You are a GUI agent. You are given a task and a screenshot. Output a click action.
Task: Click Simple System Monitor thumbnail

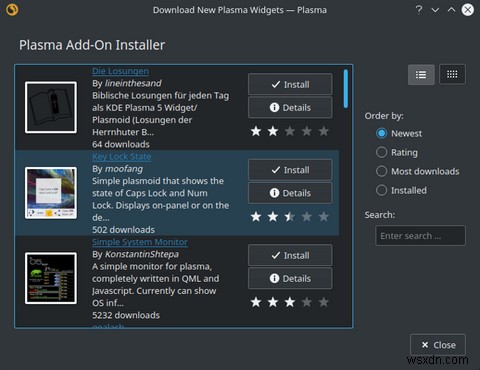point(51,278)
